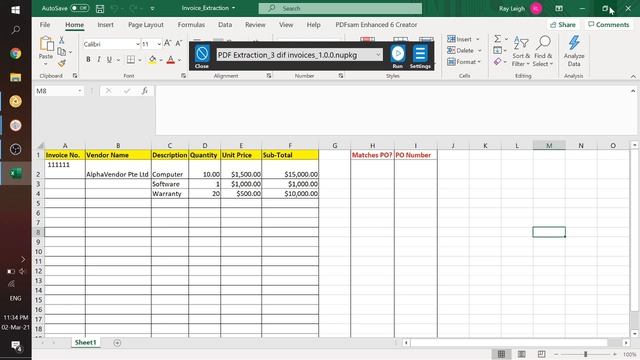Screen dimensions: 640x360
Task: Apply underline formatting
Action: [109, 60]
